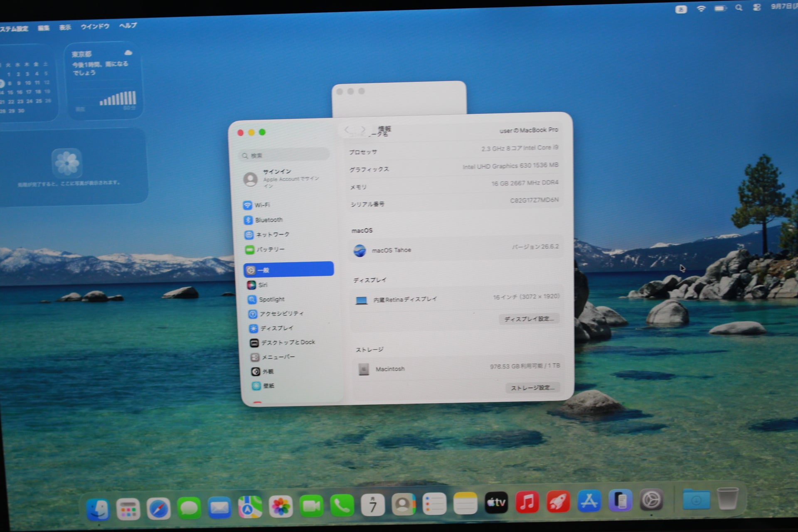
Task: Select 壁紙 in the settings sidebar
Action: [x=263, y=386]
